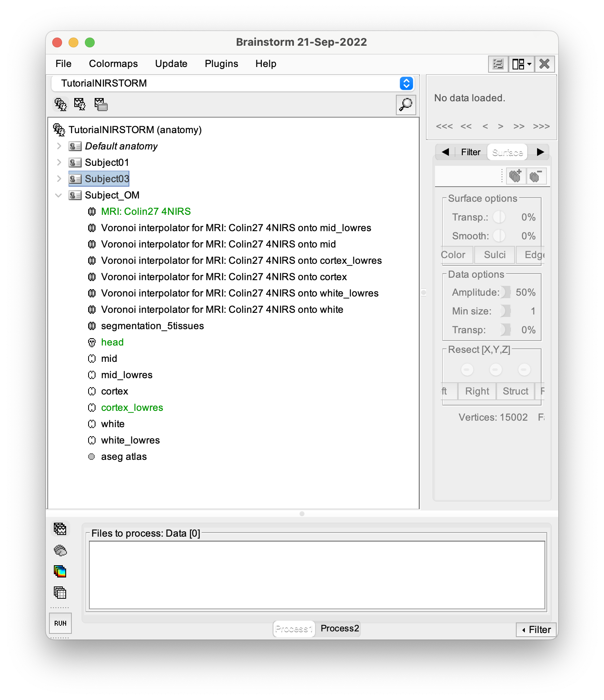The height and width of the screenshot is (700, 604).
Task: Click the RUN button
Action: [x=60, y=623]
